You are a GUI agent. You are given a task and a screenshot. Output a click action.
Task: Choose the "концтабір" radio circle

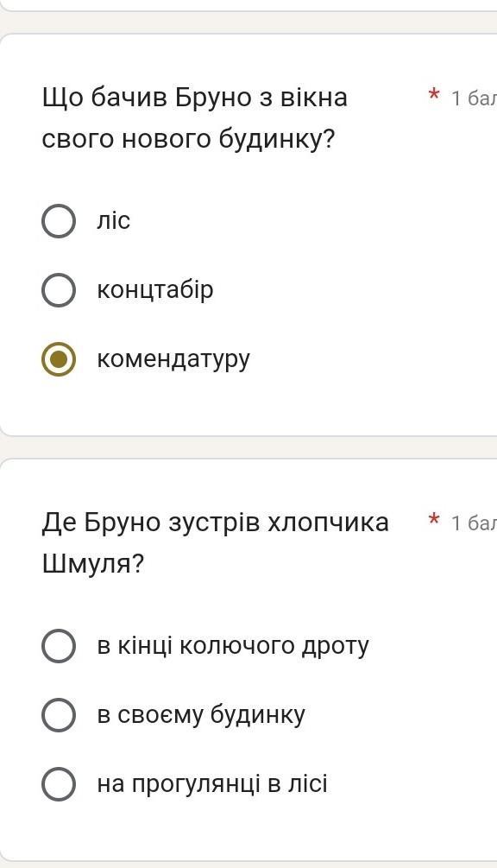pos(59,290)
